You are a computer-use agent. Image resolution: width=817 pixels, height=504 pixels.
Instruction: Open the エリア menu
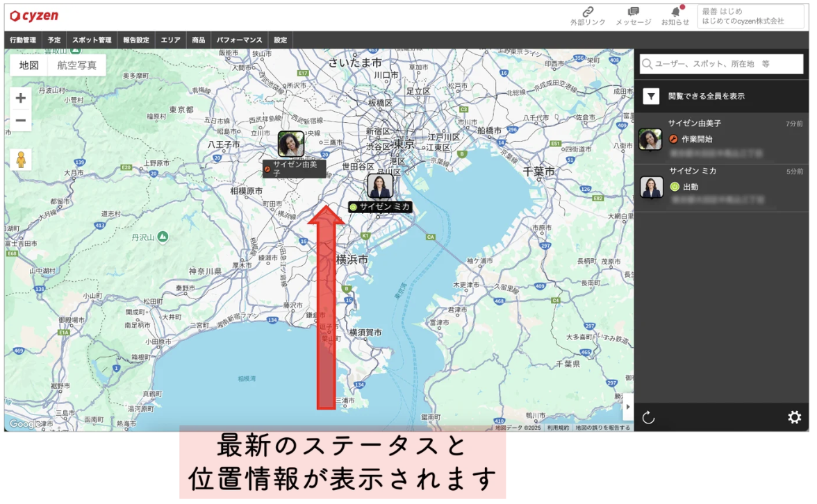[170, 40]
